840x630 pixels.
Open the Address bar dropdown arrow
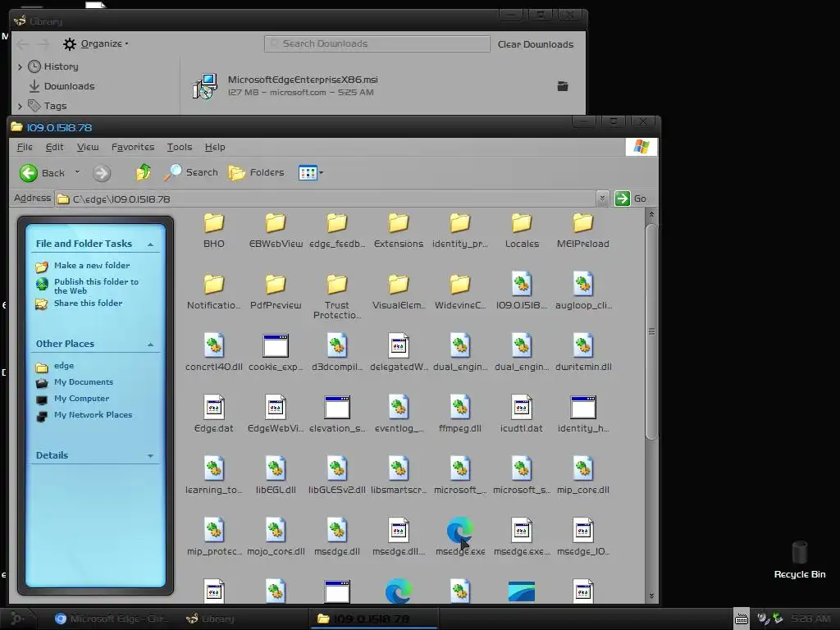(x=602, y=199)
